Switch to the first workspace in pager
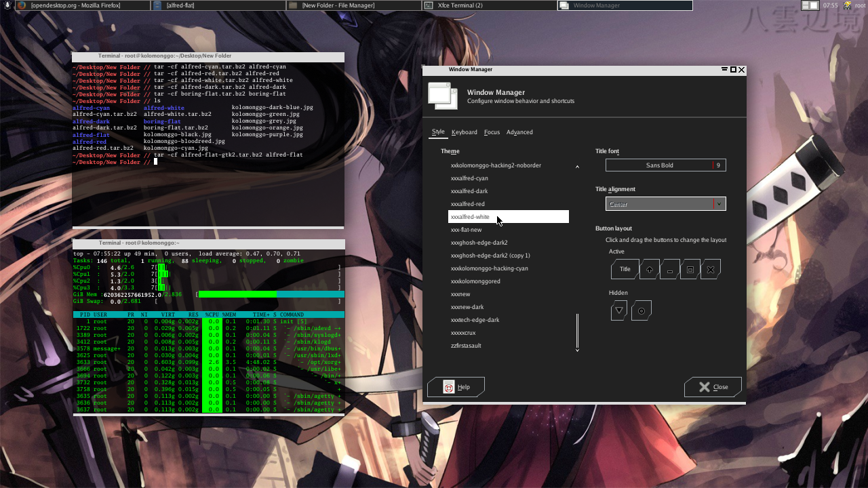The width and height of the screenshot is (868, 488). [x=806, y=5]
